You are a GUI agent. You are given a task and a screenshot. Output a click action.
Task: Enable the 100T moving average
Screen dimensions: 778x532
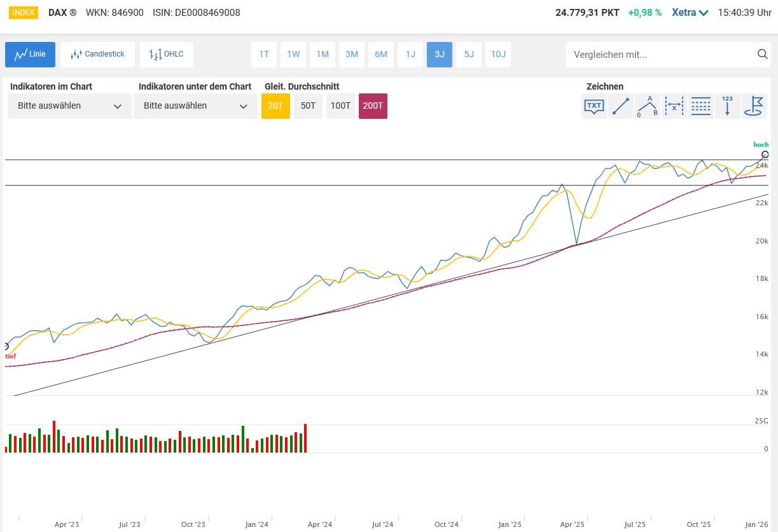click(340, 106)
